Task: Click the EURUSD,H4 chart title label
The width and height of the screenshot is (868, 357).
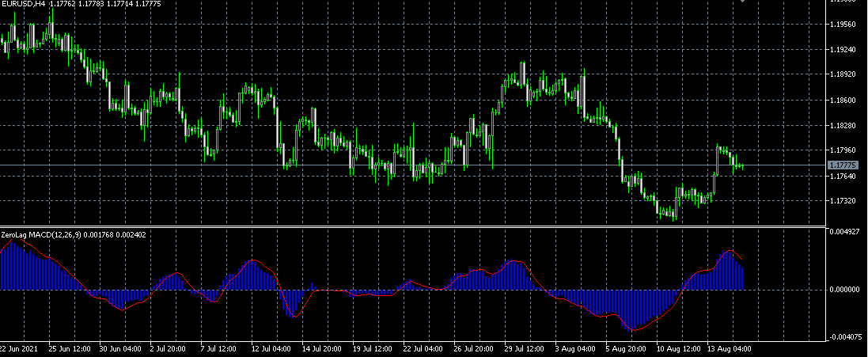Action: click(23, 4)
